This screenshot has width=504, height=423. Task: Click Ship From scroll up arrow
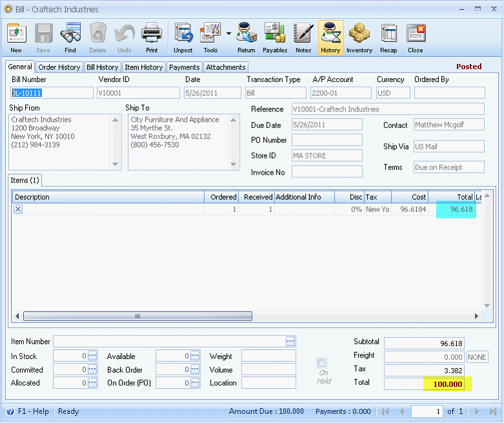click(x=116, y=120)
